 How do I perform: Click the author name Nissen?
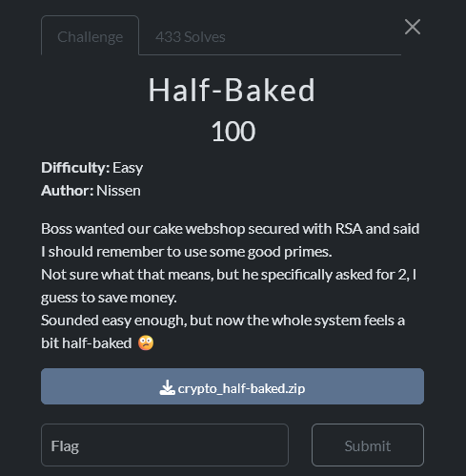pos(118,191)
